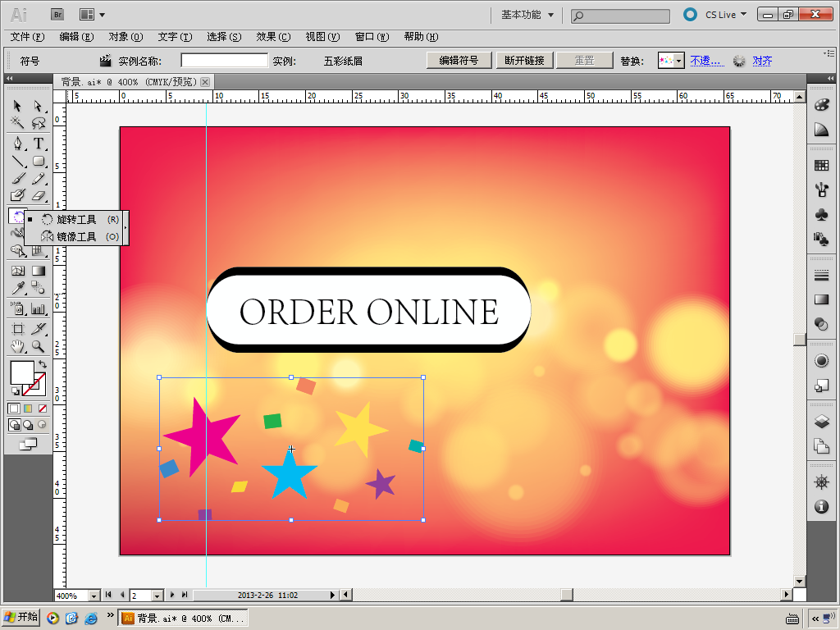Open the 效果(C) menu
Viewport: 840px width, 630px height.
tap(273, 36)
